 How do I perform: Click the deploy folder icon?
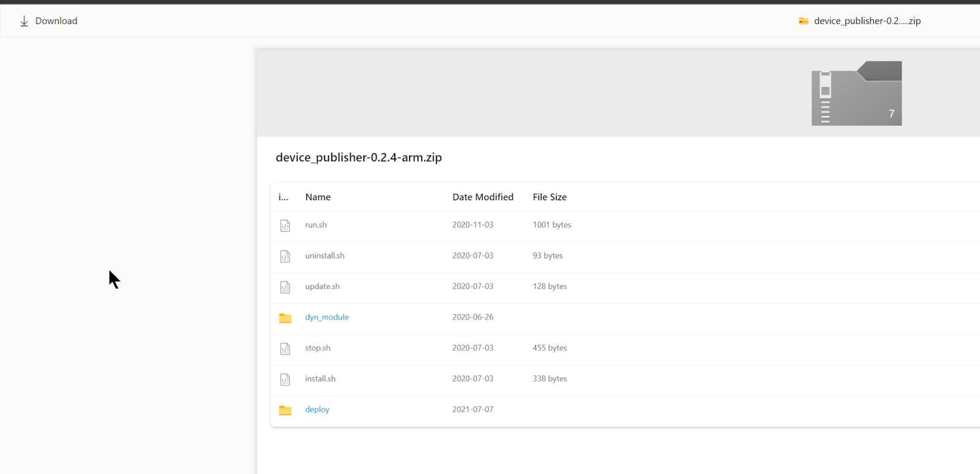point(285,410)
